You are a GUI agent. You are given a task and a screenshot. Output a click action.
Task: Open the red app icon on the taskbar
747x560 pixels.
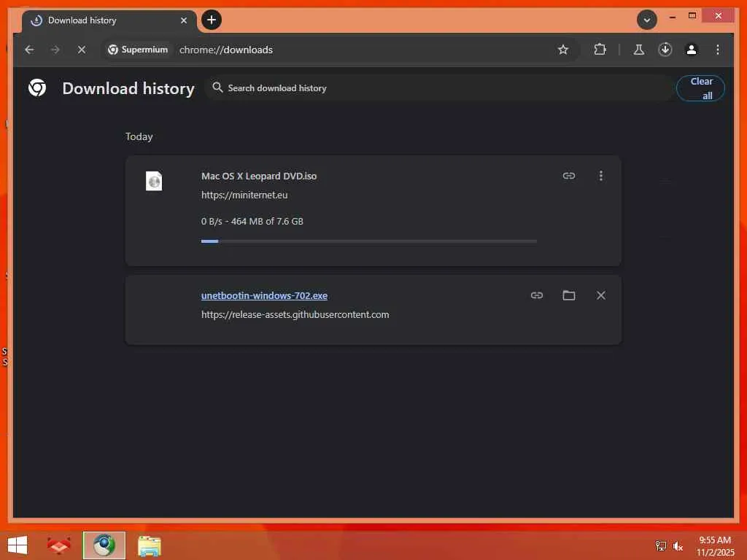pos(58,545)
